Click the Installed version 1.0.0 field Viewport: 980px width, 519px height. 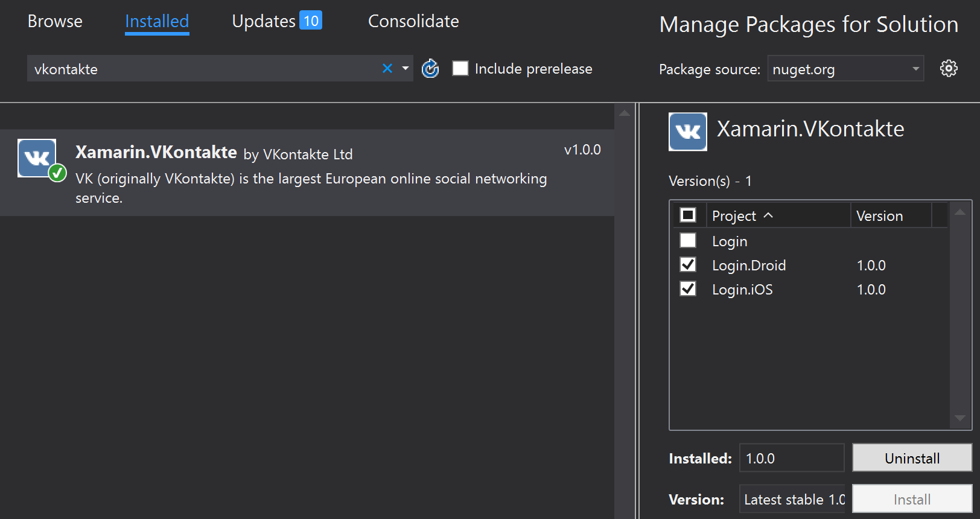[792, 458]
